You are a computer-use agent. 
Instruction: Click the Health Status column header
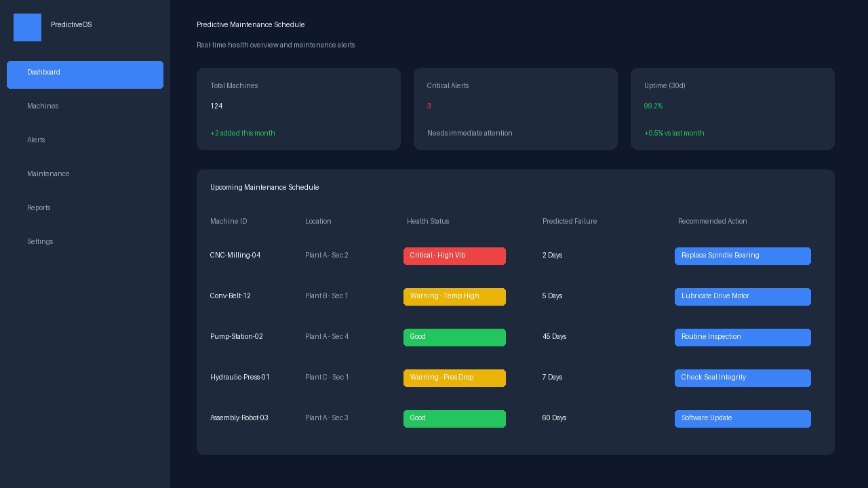pos(428,222)
